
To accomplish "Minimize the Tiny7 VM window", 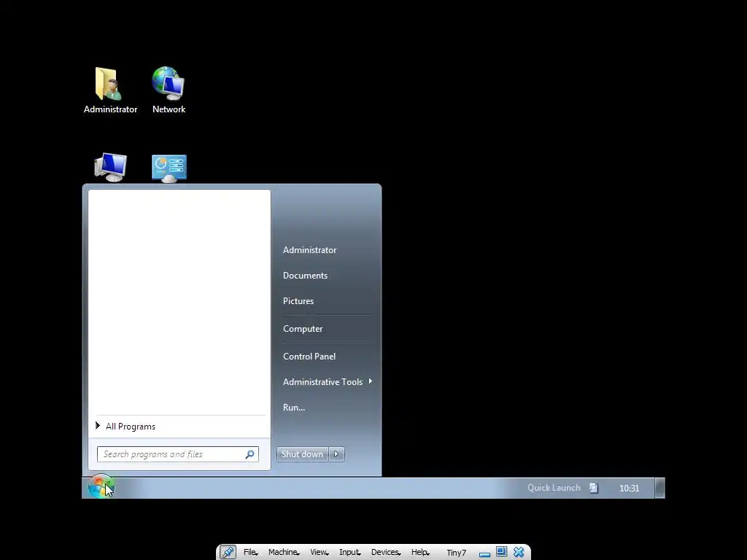I will tap(484, 553).
